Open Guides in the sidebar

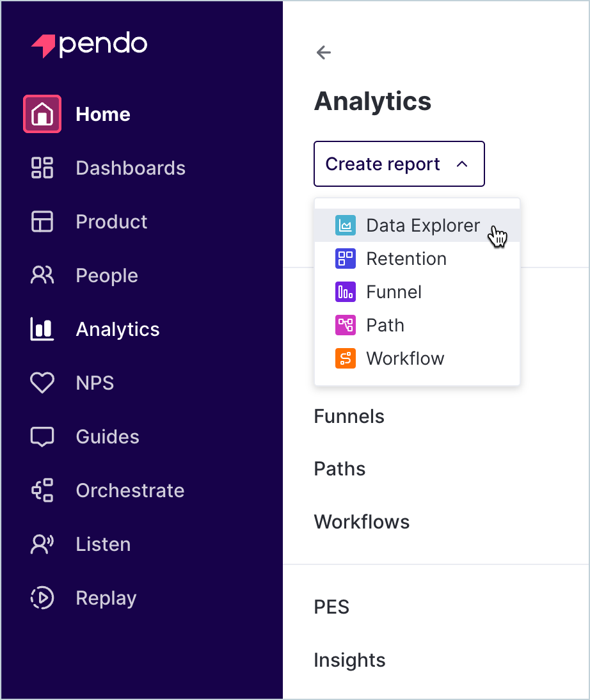108,436
